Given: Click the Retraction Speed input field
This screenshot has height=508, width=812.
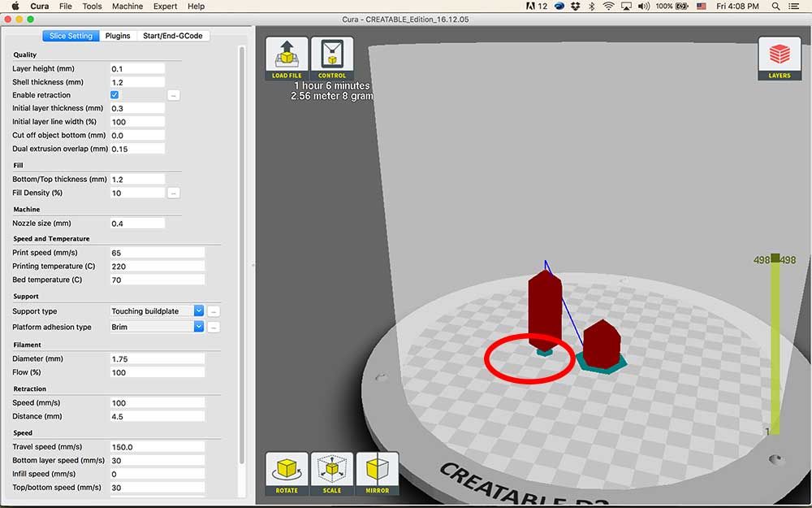Looking at the screenshot, I should click(x=158, y=403).
